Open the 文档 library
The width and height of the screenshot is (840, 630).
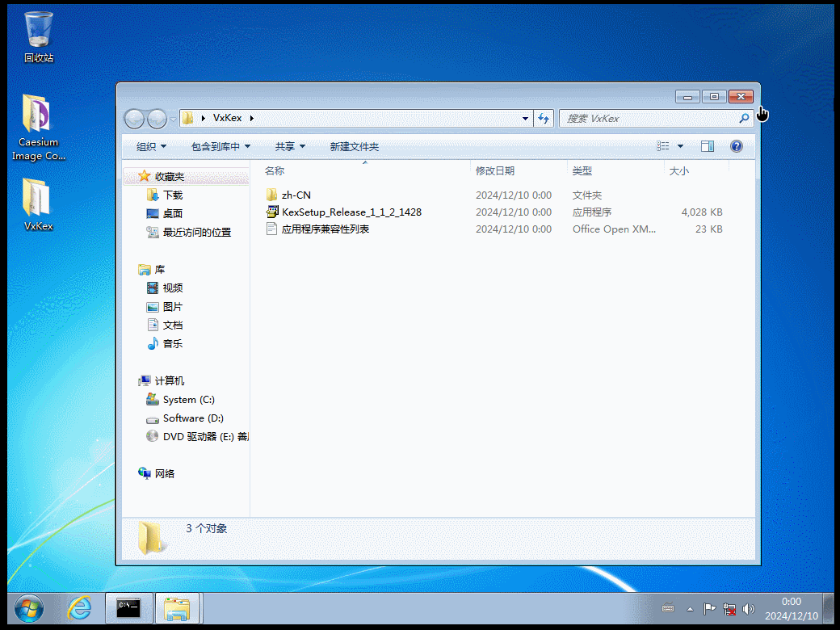pos(173,325)
